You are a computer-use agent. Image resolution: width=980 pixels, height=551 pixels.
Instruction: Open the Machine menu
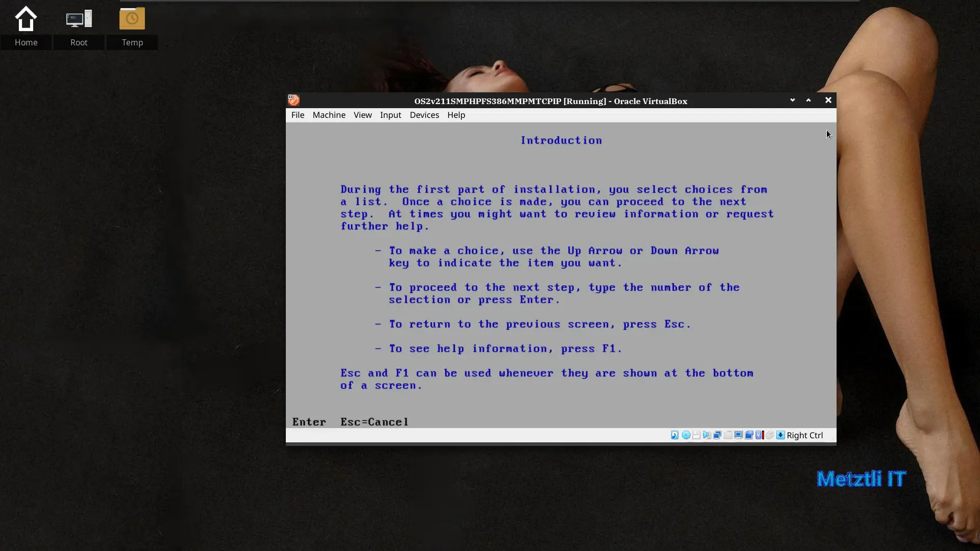[x=329, y=115]
